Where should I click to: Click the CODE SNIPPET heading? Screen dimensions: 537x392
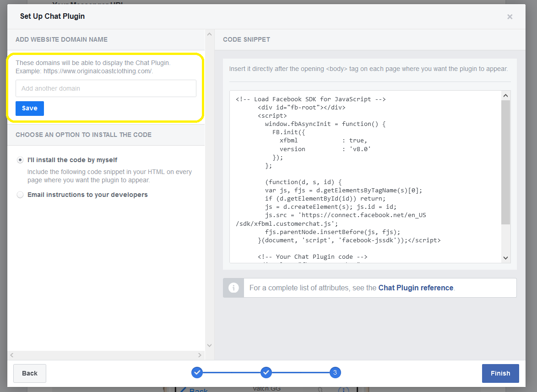(x=247, y=39)
